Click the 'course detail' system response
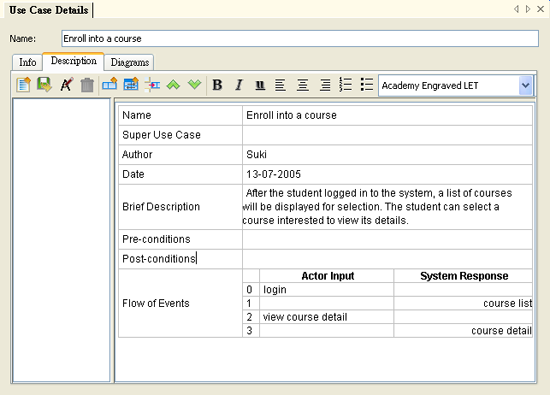 tap(501, 331)
